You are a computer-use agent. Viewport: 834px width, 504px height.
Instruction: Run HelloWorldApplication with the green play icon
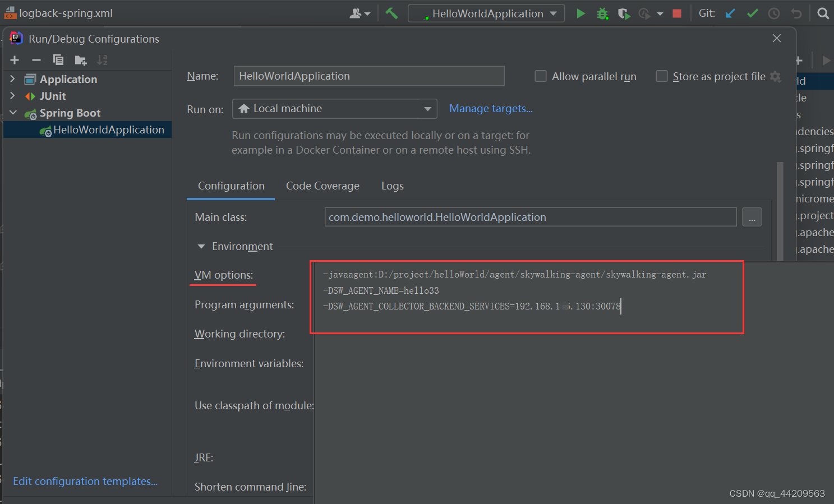tap(580, 13)
